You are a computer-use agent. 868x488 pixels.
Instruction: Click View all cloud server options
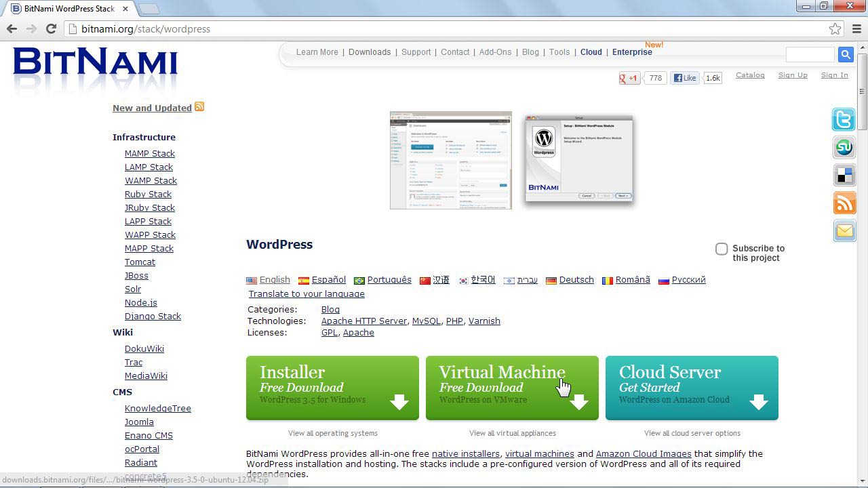point(692,433)
